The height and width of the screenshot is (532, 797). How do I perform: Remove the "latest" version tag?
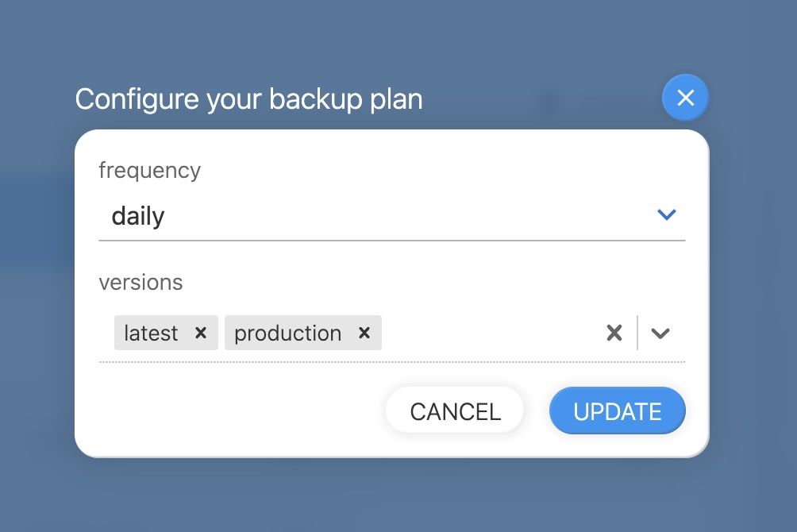[x=201, y=333]
